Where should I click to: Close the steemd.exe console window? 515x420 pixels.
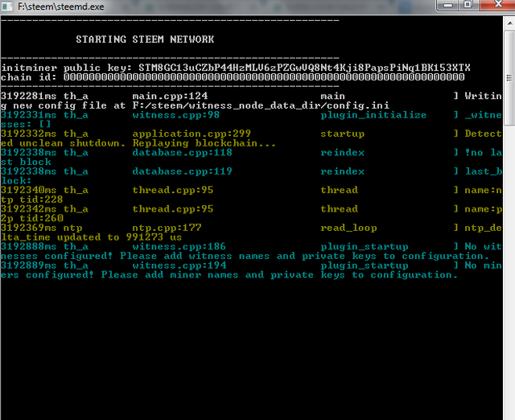[x=497, y=5]
